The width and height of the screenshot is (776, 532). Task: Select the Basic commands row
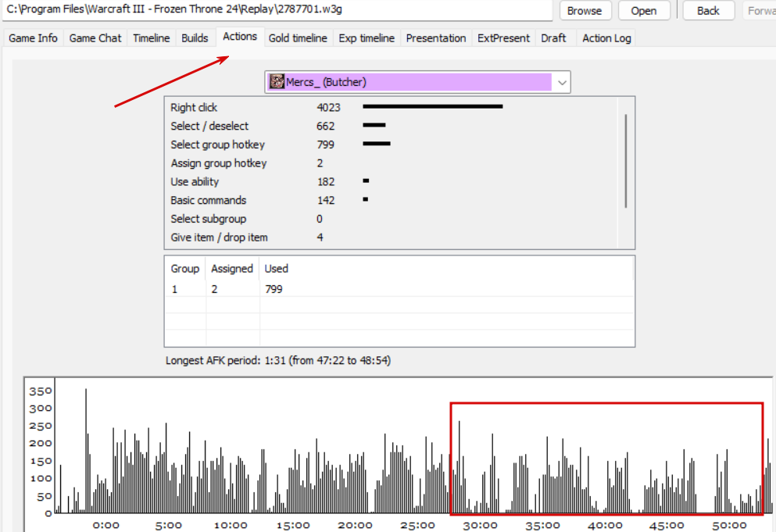[391, 201]
